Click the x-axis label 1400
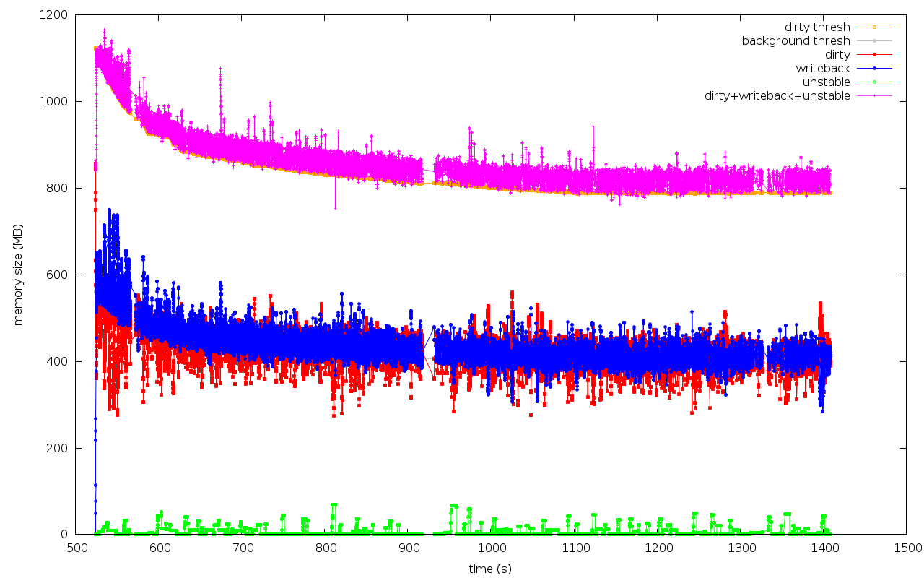924x578 pixels. coord(824,548)
